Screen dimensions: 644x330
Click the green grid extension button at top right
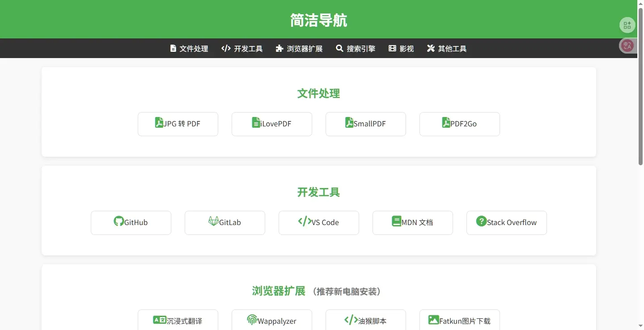pyautogui.click(x=627, y=25)
